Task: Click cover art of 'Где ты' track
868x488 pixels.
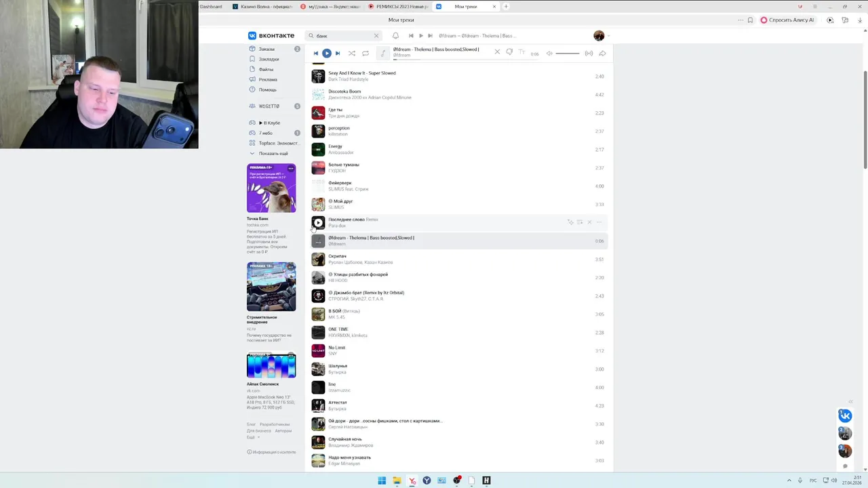Action: [318, 113]
